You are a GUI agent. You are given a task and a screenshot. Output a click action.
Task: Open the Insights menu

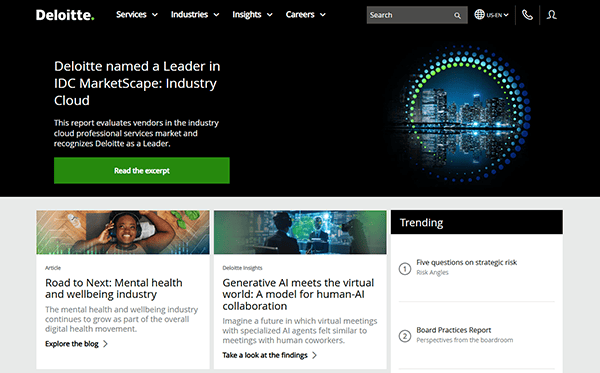(x=247, y=15)
